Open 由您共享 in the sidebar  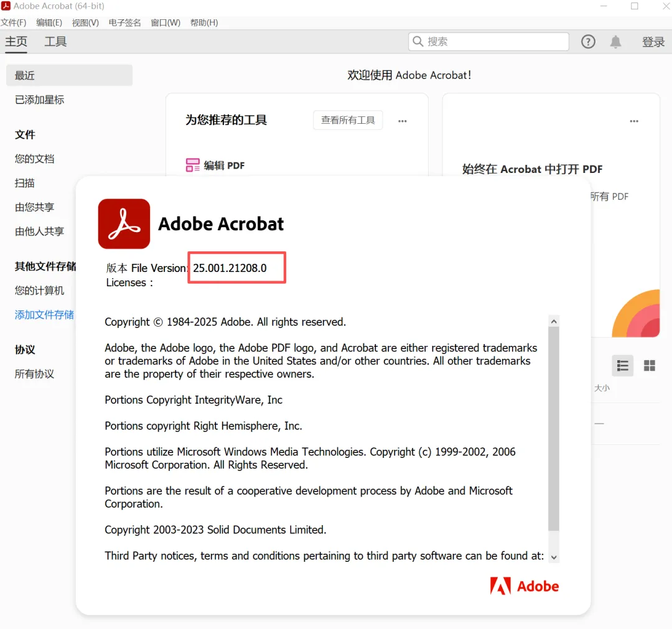34,207
